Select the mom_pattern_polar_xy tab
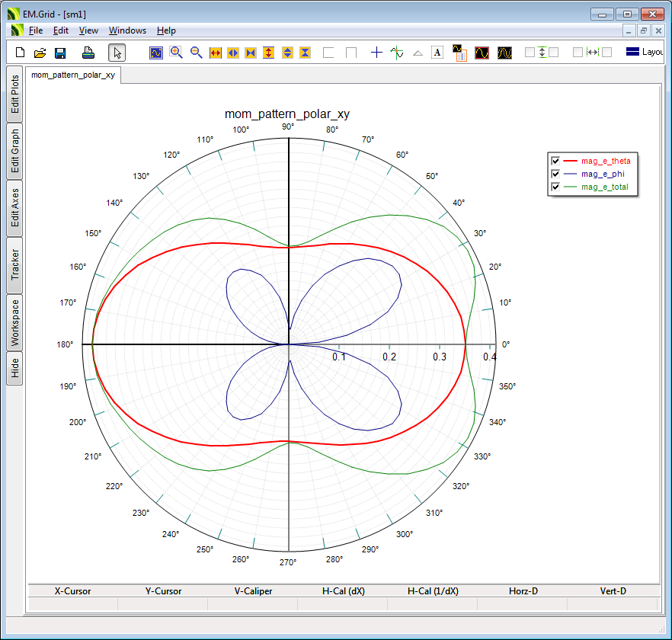The image size is (672, 640). (x=73, y=75)
